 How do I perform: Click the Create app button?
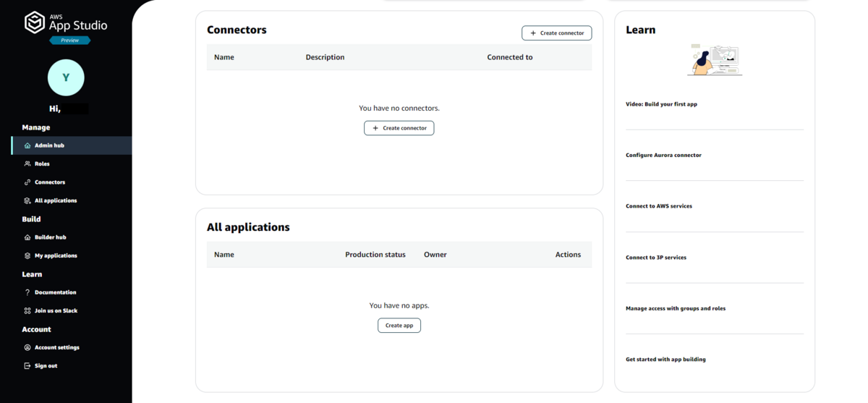coord(399,326)
